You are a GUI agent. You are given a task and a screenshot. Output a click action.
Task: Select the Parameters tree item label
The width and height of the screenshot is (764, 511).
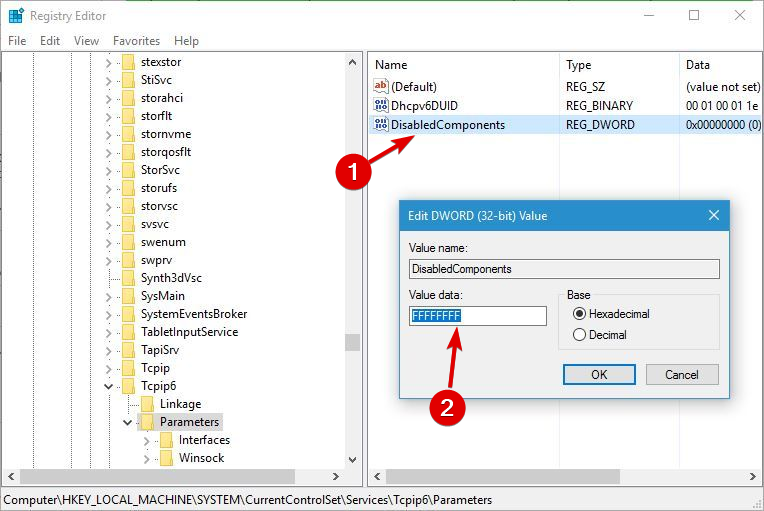coord(190,422)
